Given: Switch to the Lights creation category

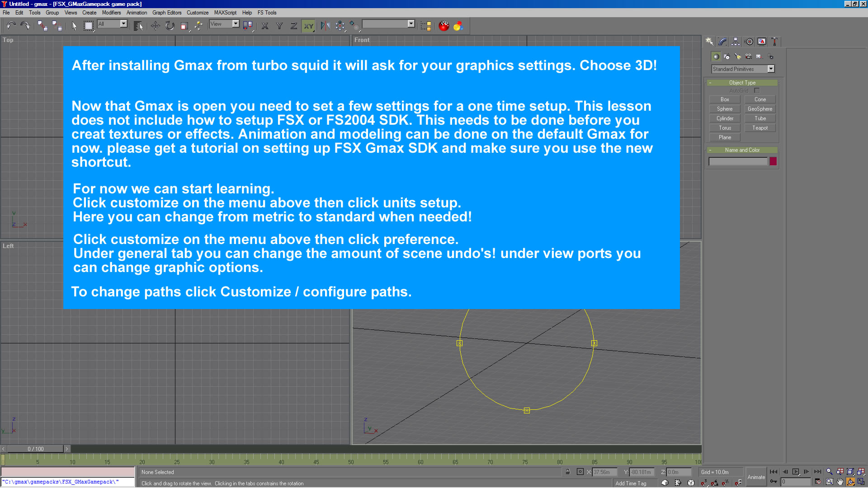Looking at the screenshot, I should coord(738,56).
